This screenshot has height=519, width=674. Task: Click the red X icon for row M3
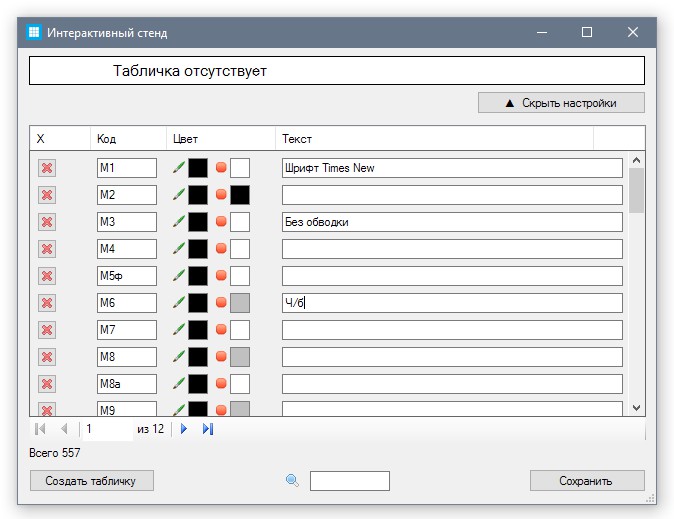pyautogui.click(x=47, y=222)
